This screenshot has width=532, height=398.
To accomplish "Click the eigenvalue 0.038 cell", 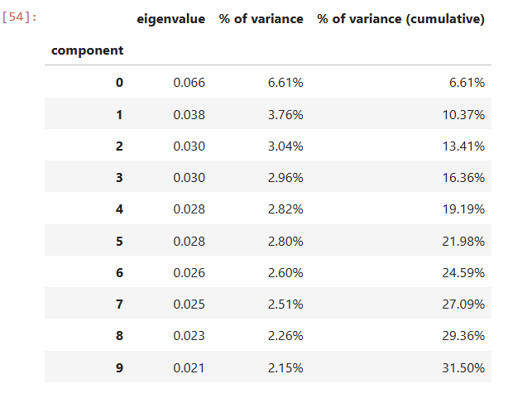I will [x=189, y=114].
